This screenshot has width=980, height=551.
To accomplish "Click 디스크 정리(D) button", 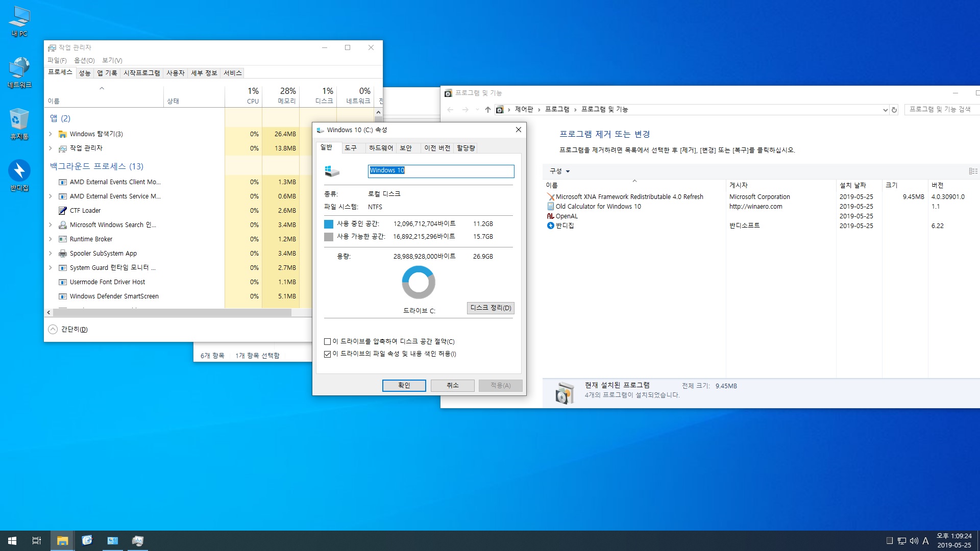I will 491,308.
